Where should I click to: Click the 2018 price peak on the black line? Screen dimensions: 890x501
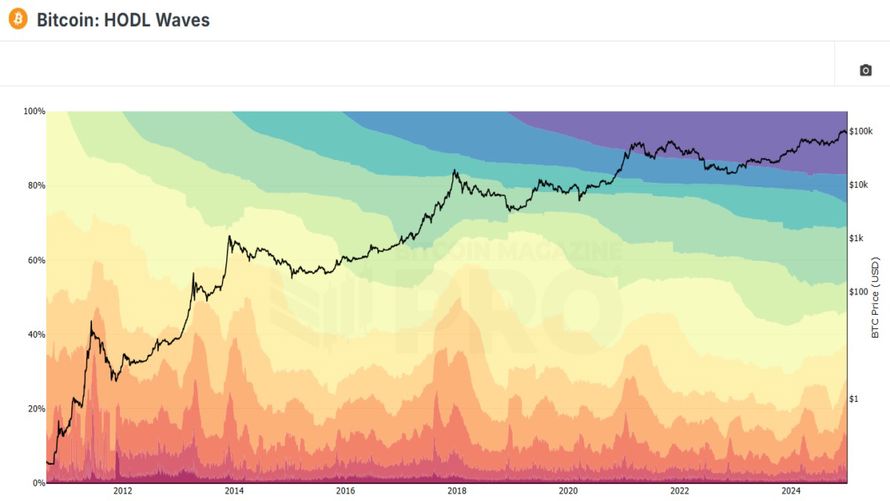(454, 171)
